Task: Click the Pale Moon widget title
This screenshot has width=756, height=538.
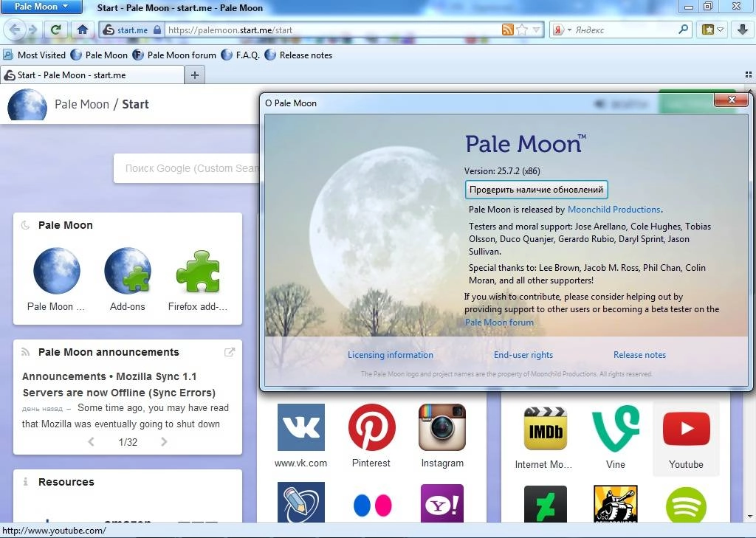Action: tap(65, 225)
